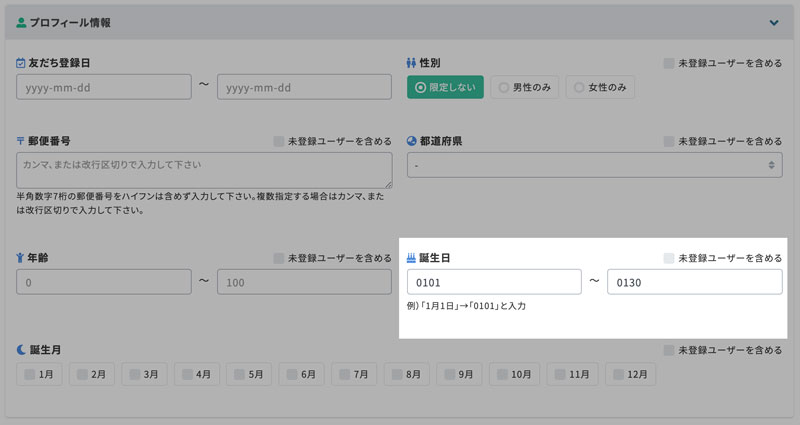Tick the 12月 birth month checkbox
Viewport: 800px width, 425px height.
tap(618, 374)
